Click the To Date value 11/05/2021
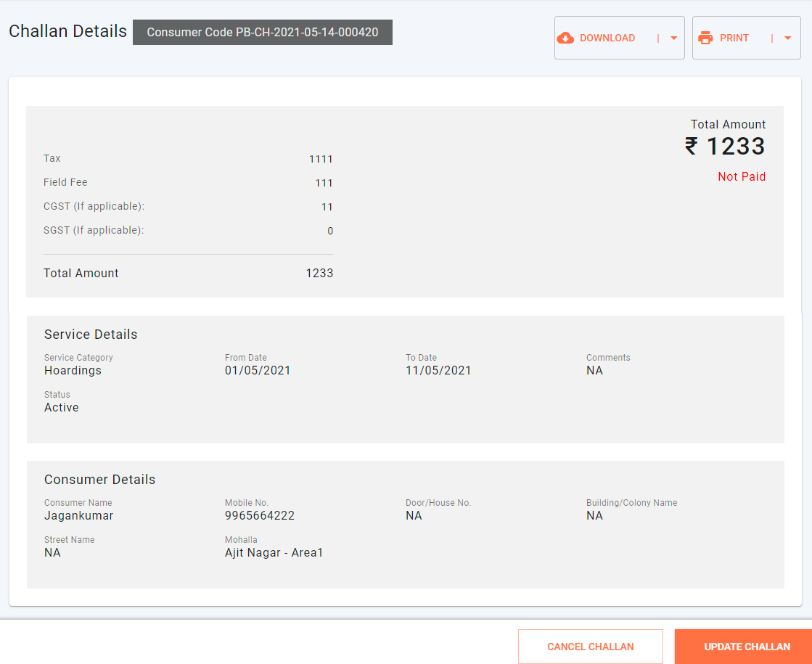The image size is (812, 664). 438,371
